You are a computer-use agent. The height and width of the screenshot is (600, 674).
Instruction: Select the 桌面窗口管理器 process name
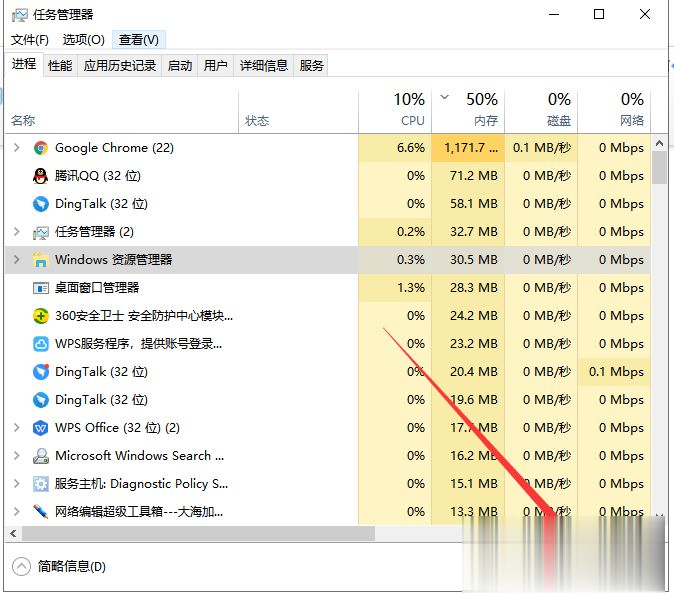point(97,288)
